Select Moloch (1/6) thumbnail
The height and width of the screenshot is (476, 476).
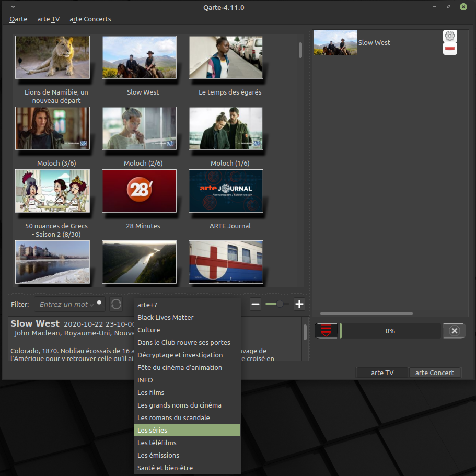[x=226, y=128]
